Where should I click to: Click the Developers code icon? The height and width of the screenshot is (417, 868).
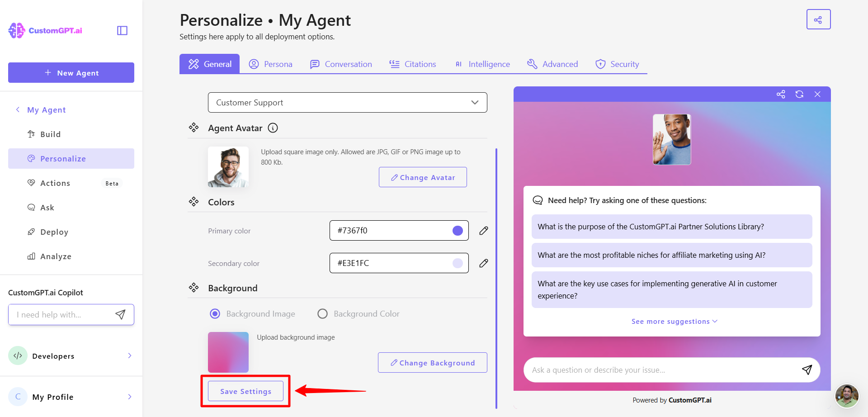pos(18,355)
